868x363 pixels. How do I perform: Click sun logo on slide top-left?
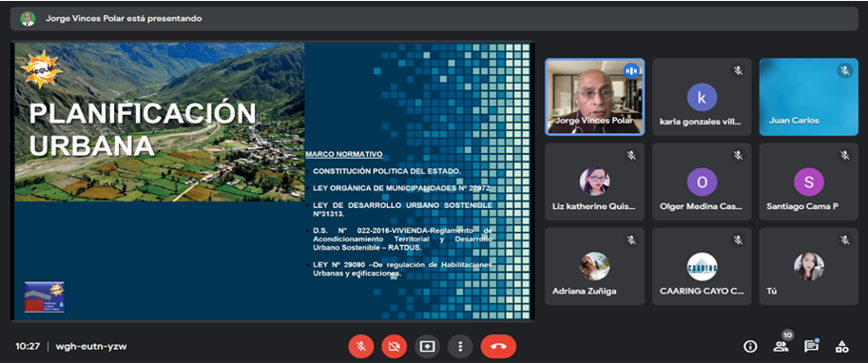(42, 68)
